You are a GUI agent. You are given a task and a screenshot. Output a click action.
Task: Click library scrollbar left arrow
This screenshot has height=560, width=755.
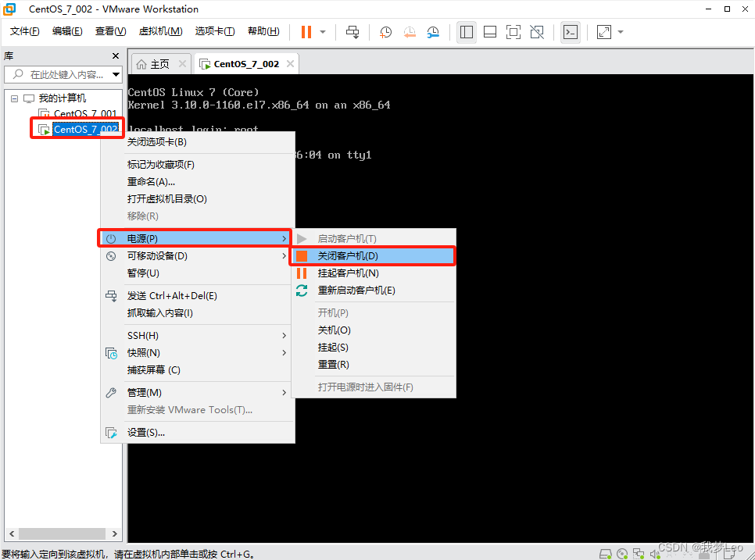point(12,533)
